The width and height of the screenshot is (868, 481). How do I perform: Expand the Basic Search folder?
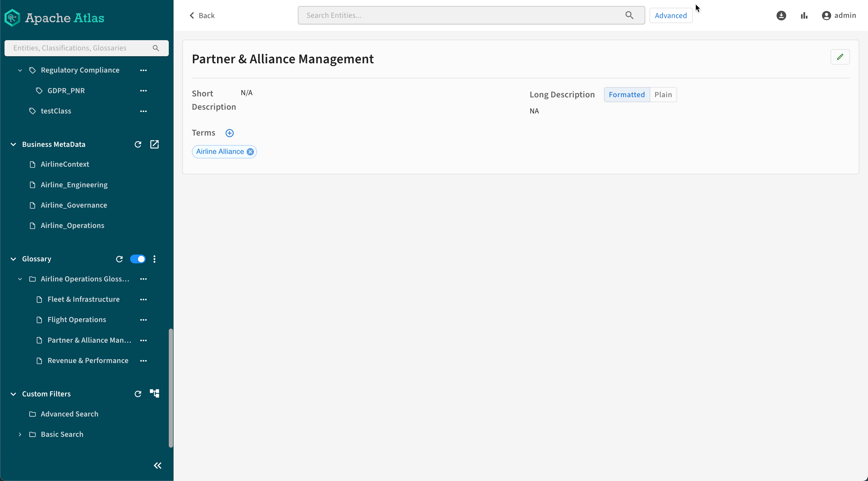20,435
